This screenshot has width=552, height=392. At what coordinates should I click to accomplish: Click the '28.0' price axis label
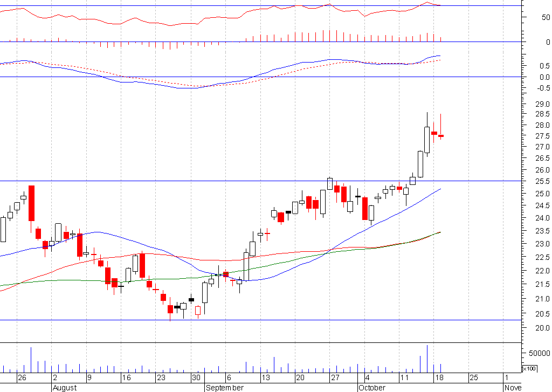pyautogui.click(x=542, y=126)
